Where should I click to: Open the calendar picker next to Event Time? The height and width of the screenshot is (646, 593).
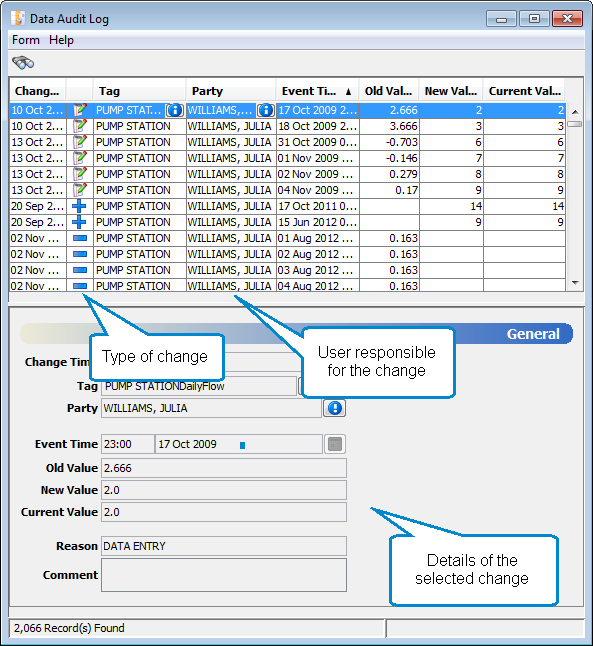[x=335, y=444]
